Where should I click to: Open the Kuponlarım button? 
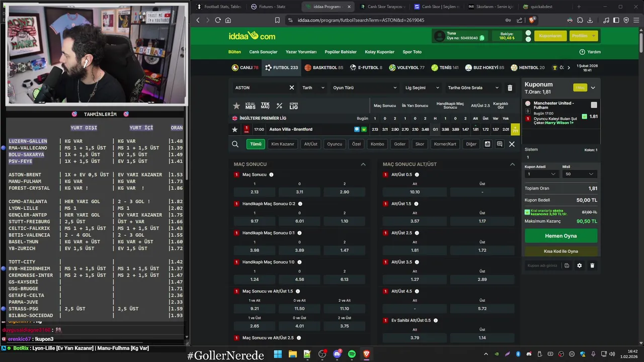pos(550,36)
